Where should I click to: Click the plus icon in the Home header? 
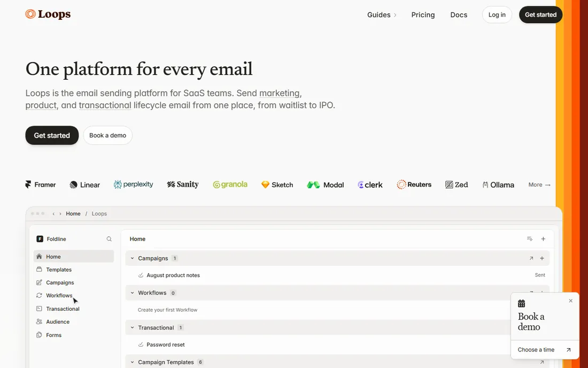(x=543, y=239)
